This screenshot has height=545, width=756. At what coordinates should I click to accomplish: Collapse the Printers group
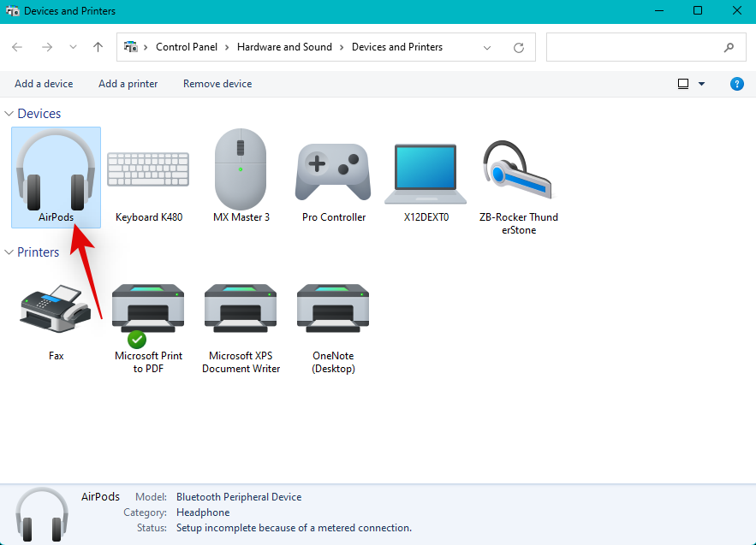(x=9, y=252)
